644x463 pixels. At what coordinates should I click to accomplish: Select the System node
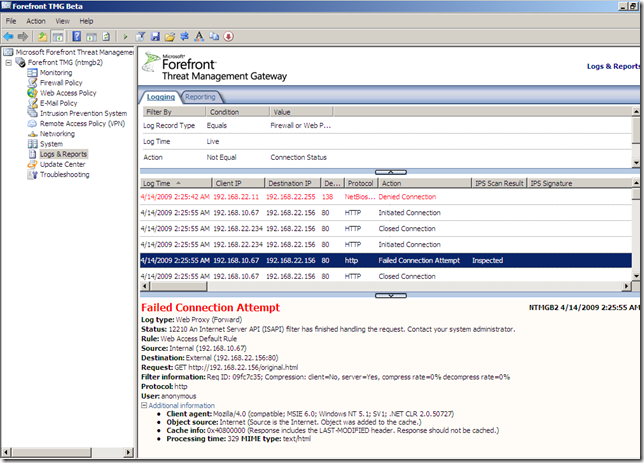pyautogui.click(x=51, y=144)
